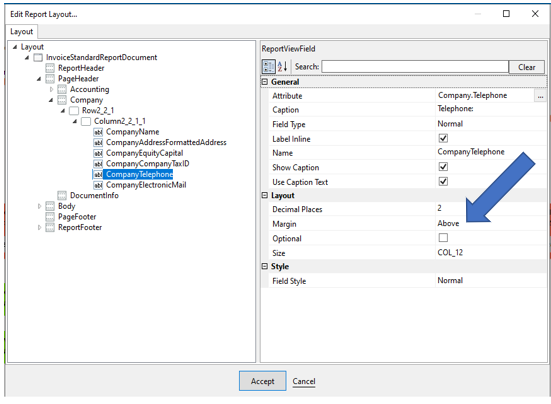Click the Margin value 'Above'

click(x=448, y=223)
